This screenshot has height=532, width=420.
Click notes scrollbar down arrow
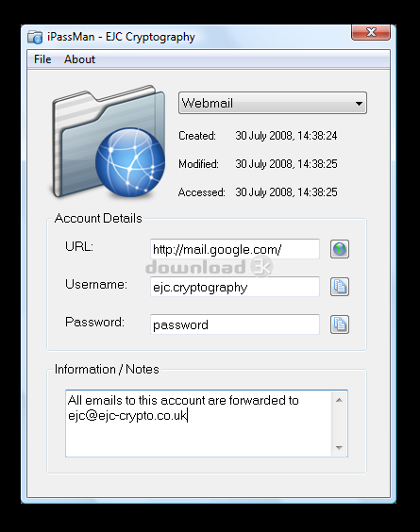coord(339,447)
